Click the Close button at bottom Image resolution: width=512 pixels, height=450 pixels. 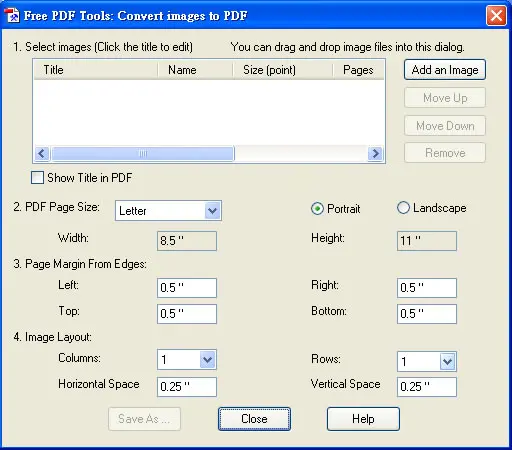[254, 419]
